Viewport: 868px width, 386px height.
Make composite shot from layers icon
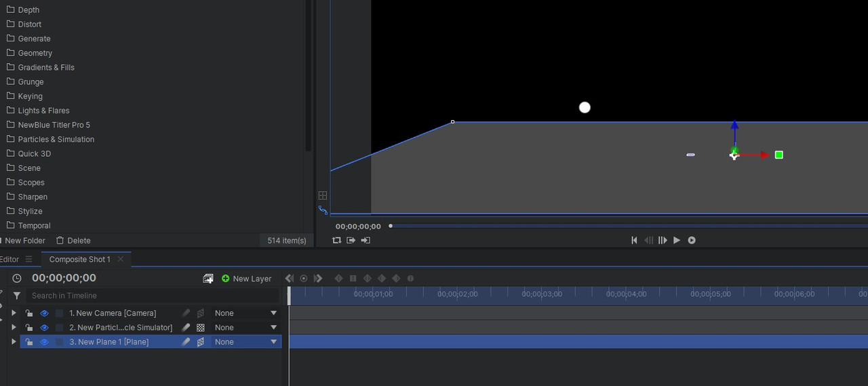point(208,279)
